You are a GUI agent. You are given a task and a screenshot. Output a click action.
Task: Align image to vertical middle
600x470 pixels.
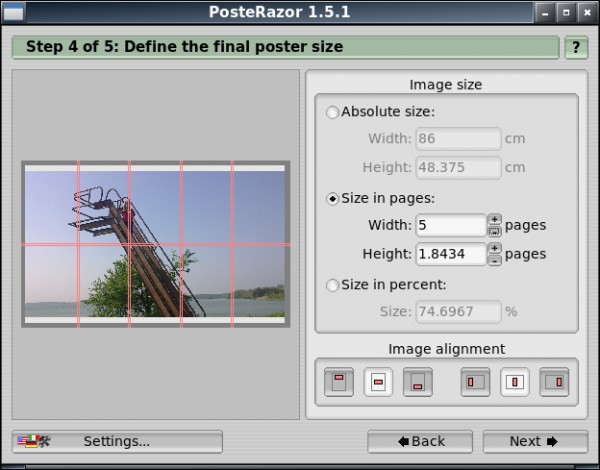pyautogui.click(x=378, y=382)
